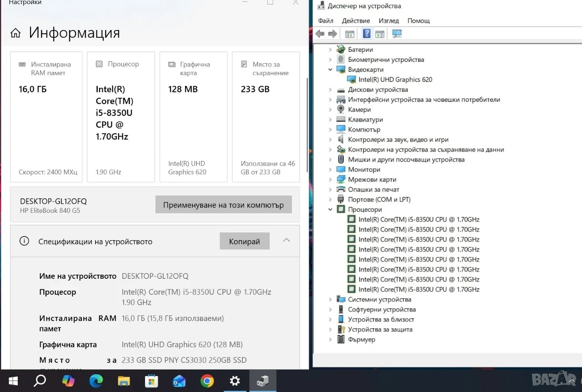Open taskbar Search magnifier

[x=40, y=381]
